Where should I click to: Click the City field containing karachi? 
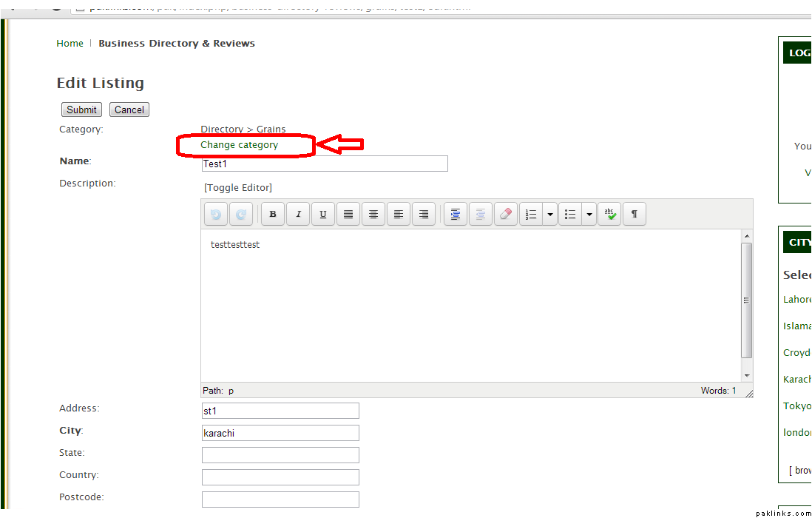[280, 433]
